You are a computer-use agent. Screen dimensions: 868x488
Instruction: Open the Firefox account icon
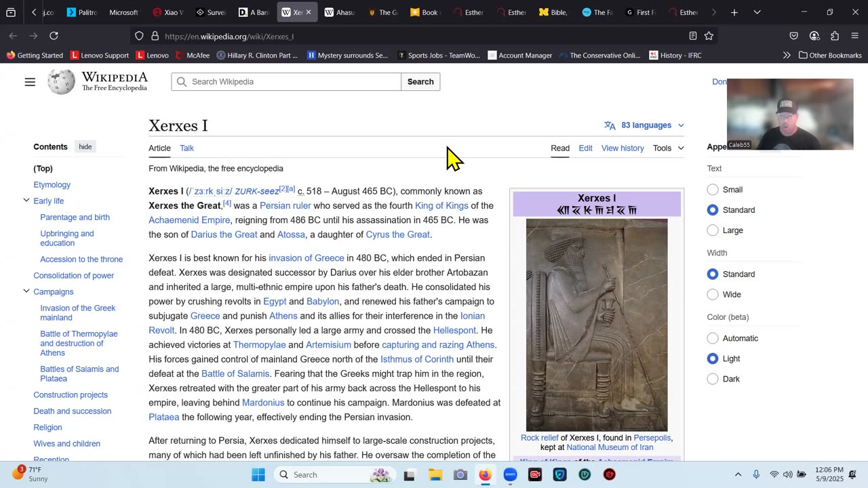click(814, 36)
